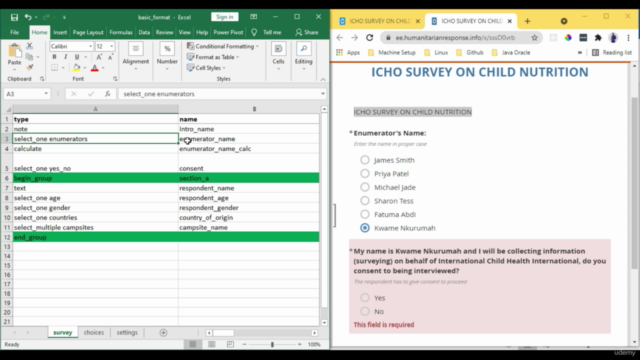The image size is (640, 360).
Task: Click the Insert Function fx icon
Action: coord(107,94)
